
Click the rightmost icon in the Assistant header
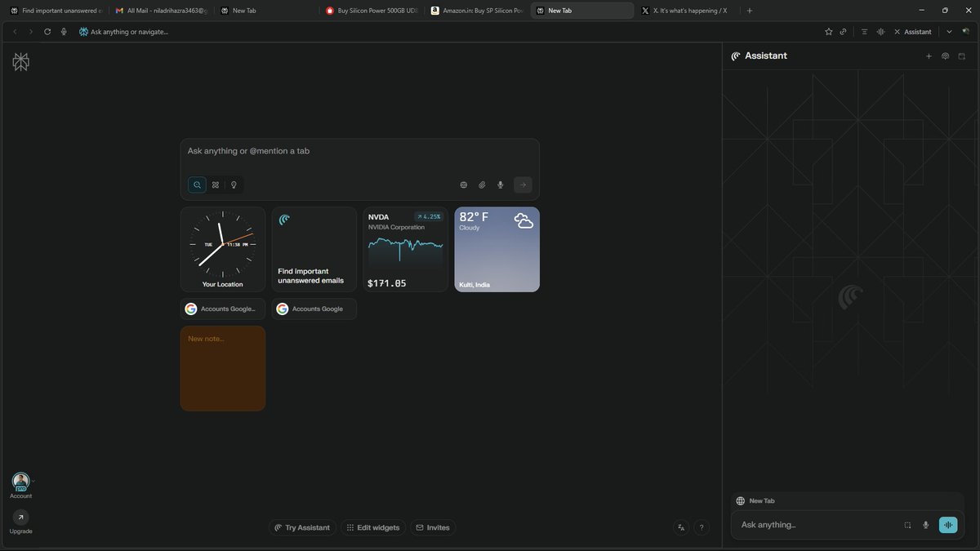point(962,56)
